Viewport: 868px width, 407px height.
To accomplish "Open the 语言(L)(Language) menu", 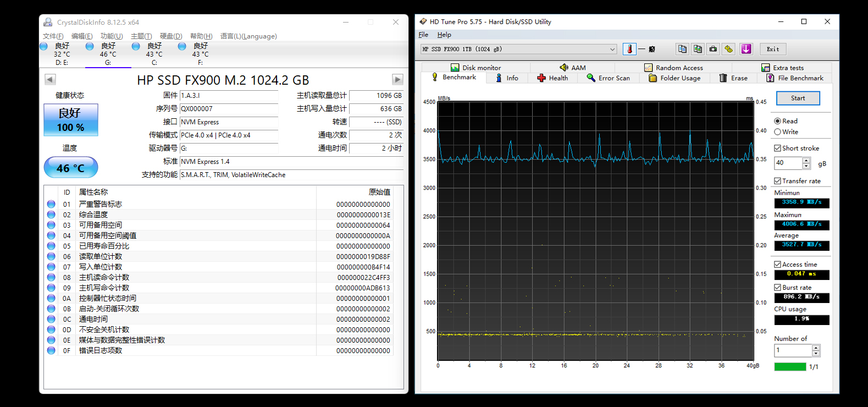I will point(248,36).
